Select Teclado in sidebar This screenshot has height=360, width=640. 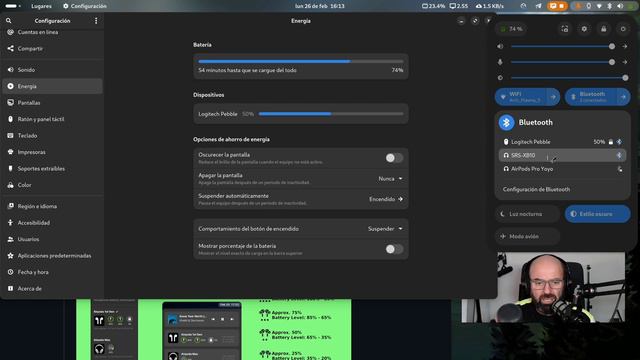(52, 136)
